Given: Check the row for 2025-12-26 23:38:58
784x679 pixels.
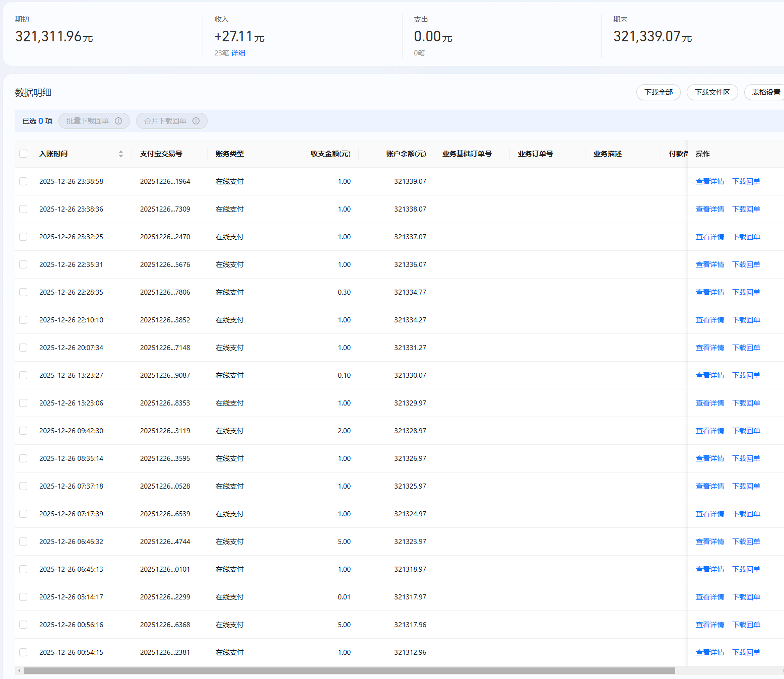Looking at the screenshot, I should pyautogui.click(x=23, y=181).
